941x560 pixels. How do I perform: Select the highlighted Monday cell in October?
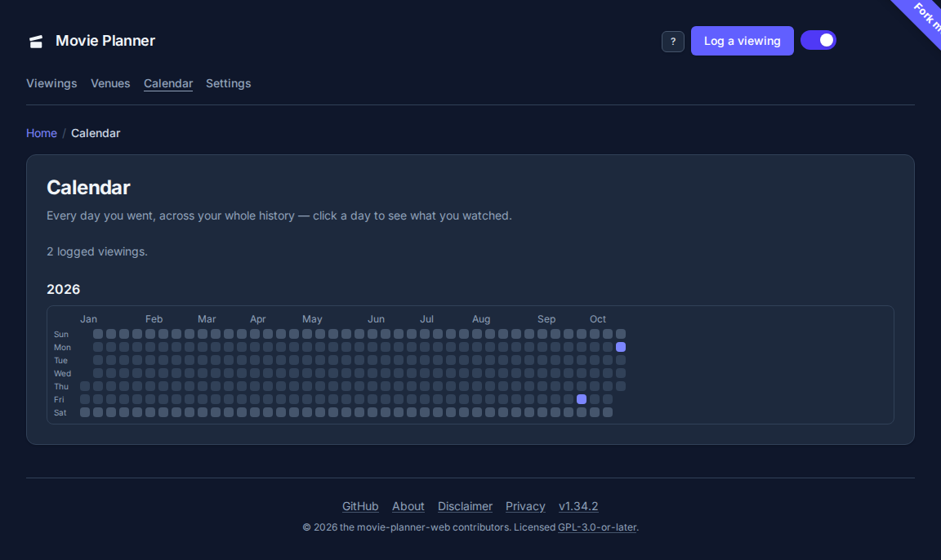pyautogui.click(x=621, y=347)
